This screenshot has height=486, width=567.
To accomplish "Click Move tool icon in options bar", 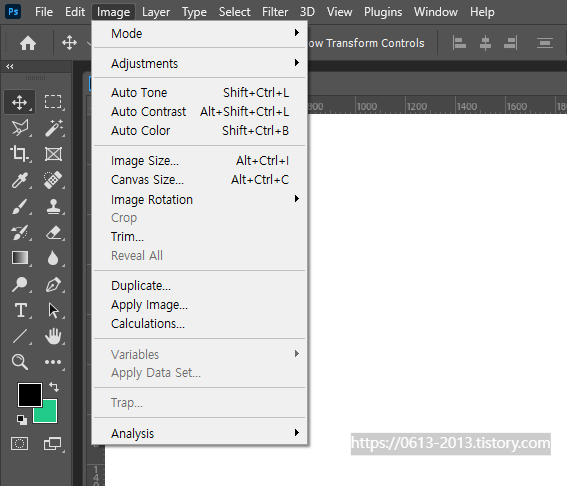I will point(69,43).
